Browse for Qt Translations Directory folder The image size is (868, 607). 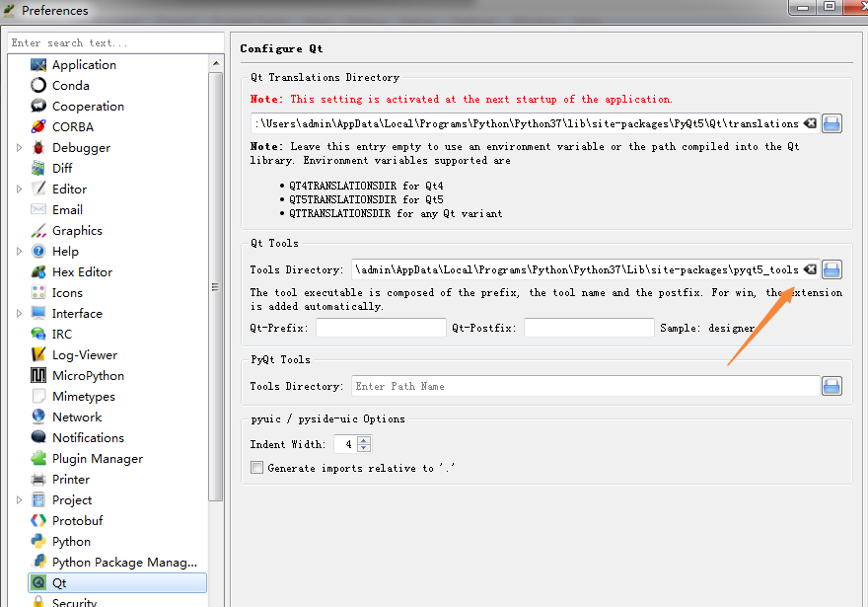pos(832,123)
